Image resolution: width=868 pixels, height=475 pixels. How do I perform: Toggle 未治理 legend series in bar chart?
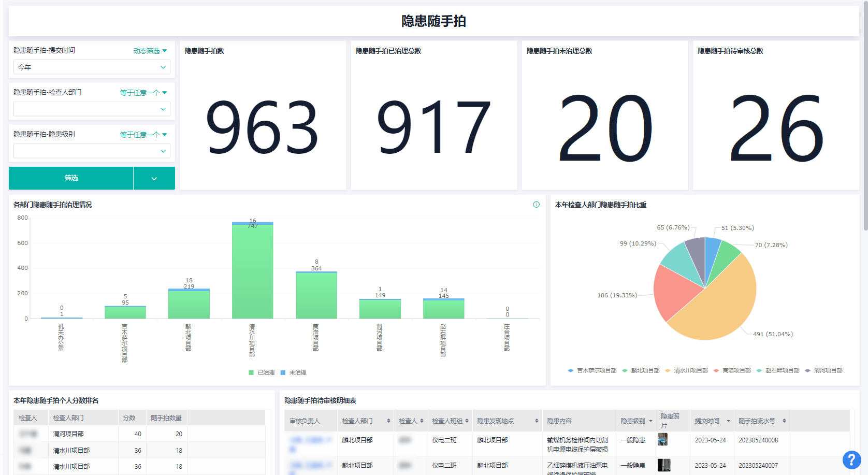point(294,372)
